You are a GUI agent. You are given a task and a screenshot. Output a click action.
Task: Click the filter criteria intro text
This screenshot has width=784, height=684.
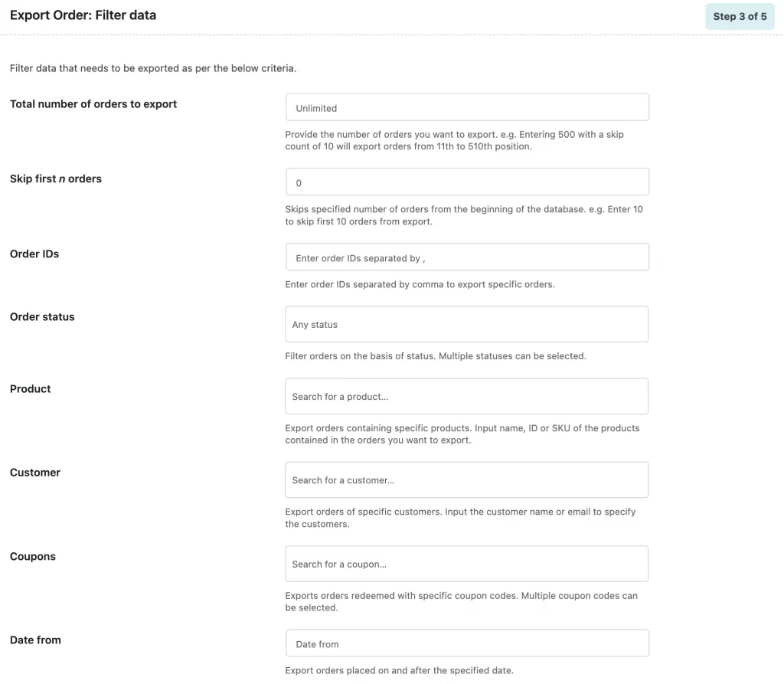coord(153,68)
